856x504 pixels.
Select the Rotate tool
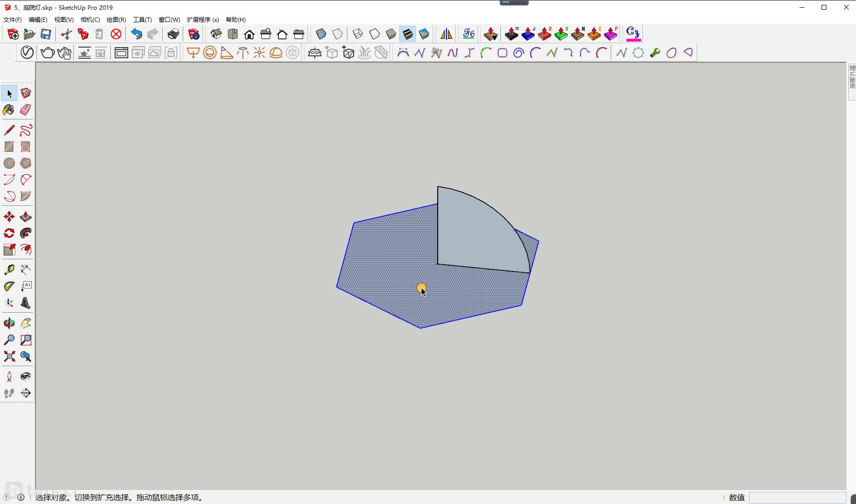pyautogui.click(x=9, y=233)
